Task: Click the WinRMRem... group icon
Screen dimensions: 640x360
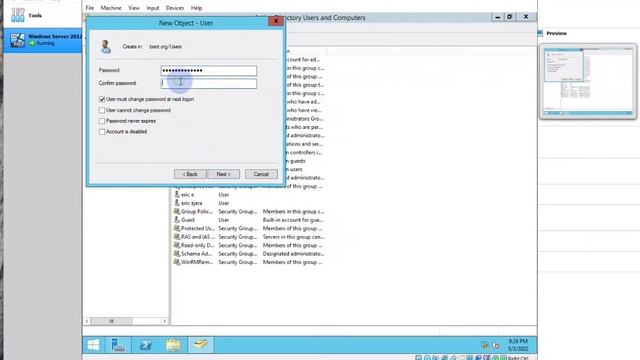Action: pyautogui.click(x=177, y=262)
